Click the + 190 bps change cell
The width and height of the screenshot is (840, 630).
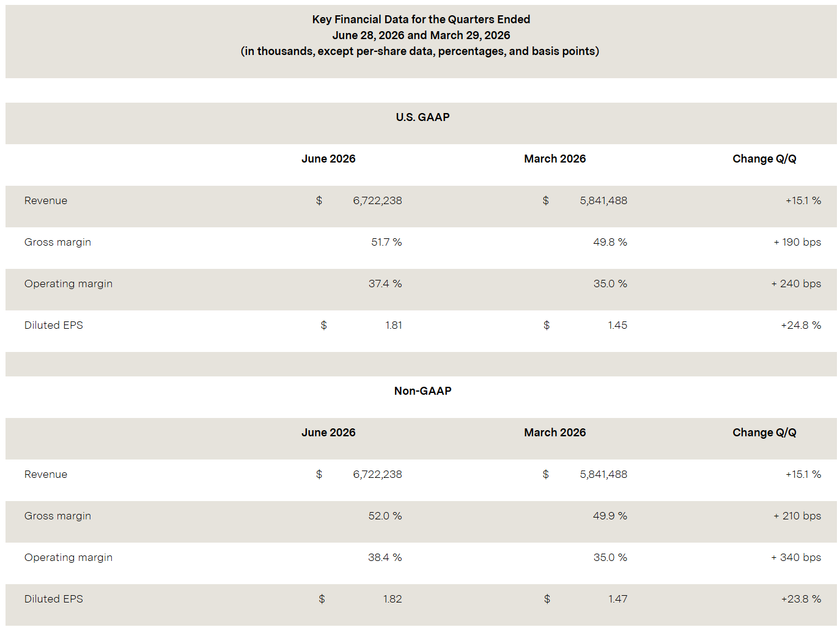pos(797,242)
